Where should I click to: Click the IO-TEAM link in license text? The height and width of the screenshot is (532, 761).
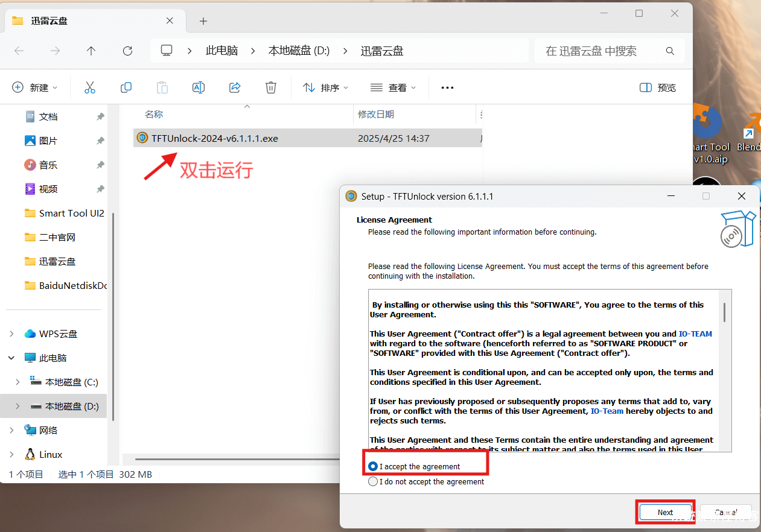pyautogui.click(x=695, y=334)
